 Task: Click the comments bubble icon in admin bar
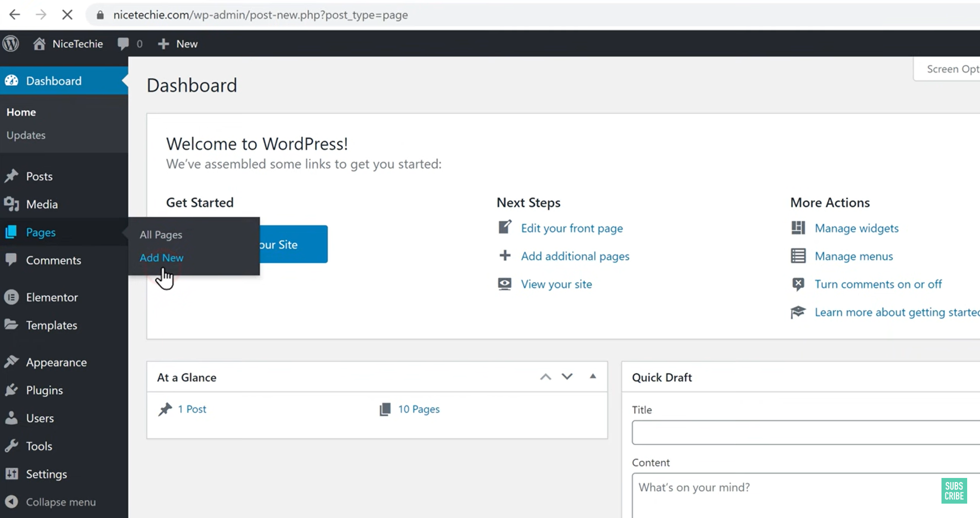click(123, 44)
